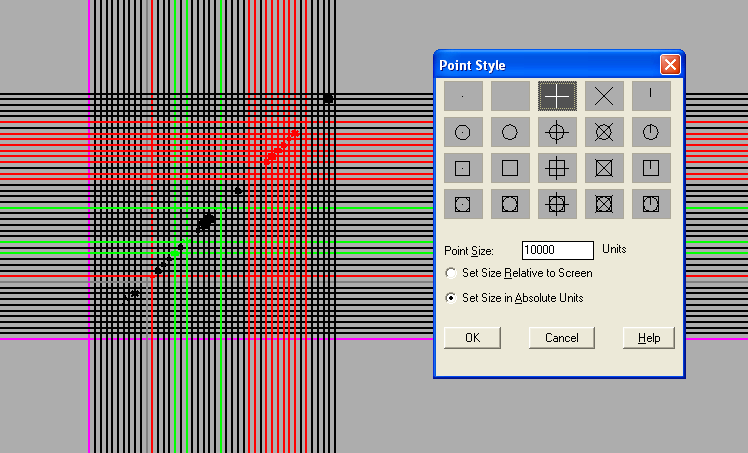Open Help for Point Style dialog
The height and width of the screenshot is (453, 748).
[649, 338]
